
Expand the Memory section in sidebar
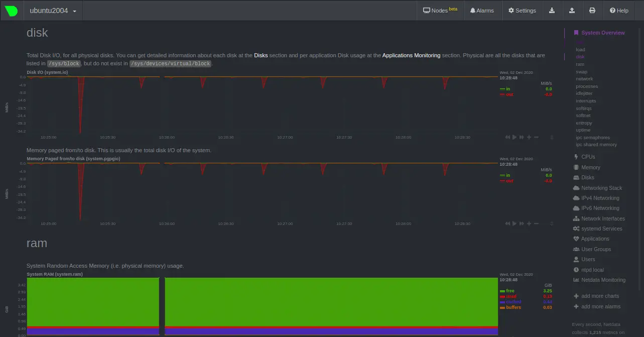(x=590, y=167)
